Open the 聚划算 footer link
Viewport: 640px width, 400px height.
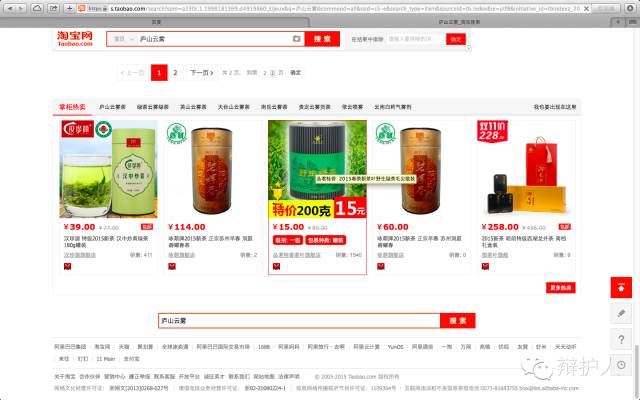tap(145, 347)
